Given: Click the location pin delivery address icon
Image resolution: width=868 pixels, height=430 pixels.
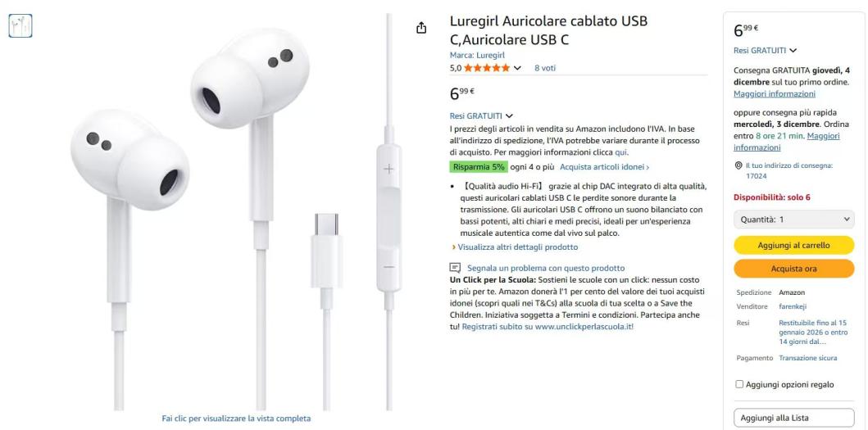Looking at the screenshot, I should pos(738,165).
